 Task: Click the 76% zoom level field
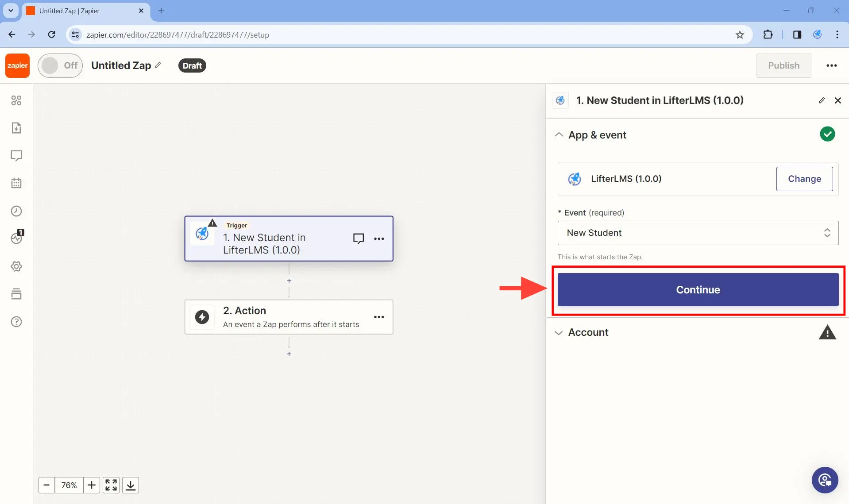tap(69, 485)
